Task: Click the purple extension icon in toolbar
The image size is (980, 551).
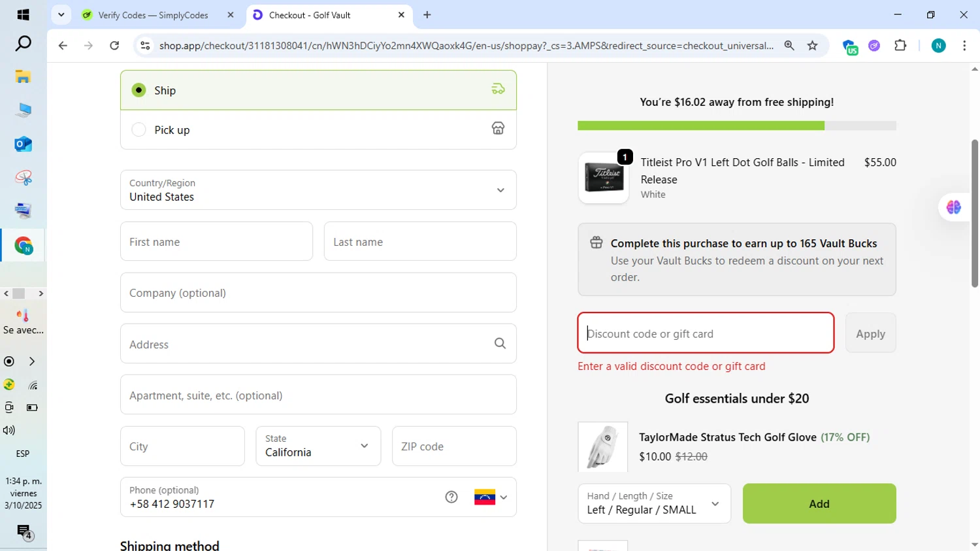Action: [874, 46]
